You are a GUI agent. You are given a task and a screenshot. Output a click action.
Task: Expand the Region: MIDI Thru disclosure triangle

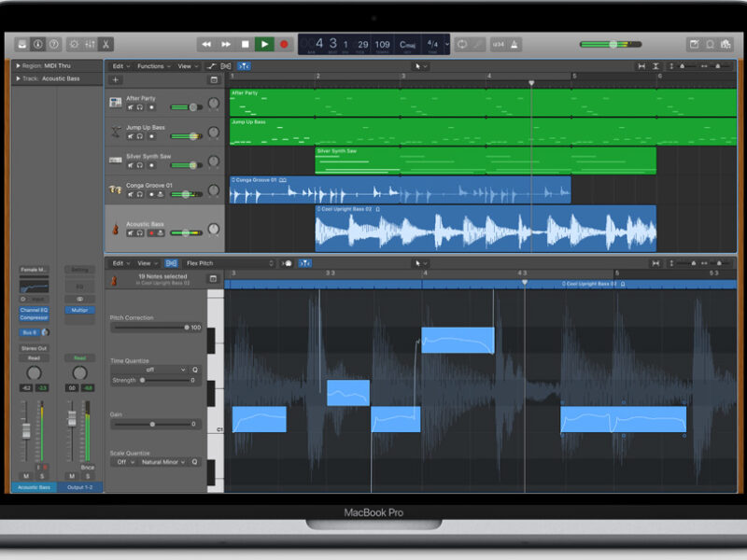(18, 66)
